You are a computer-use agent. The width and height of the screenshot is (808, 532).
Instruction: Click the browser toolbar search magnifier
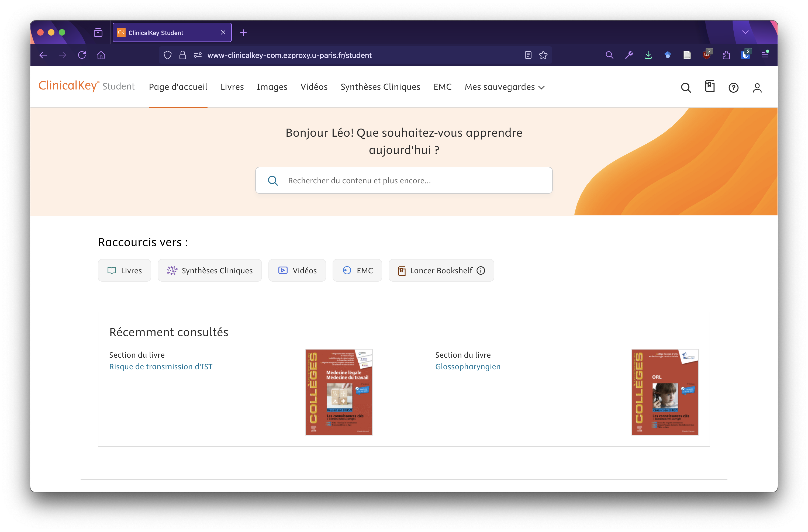click(x=609, y=55)
